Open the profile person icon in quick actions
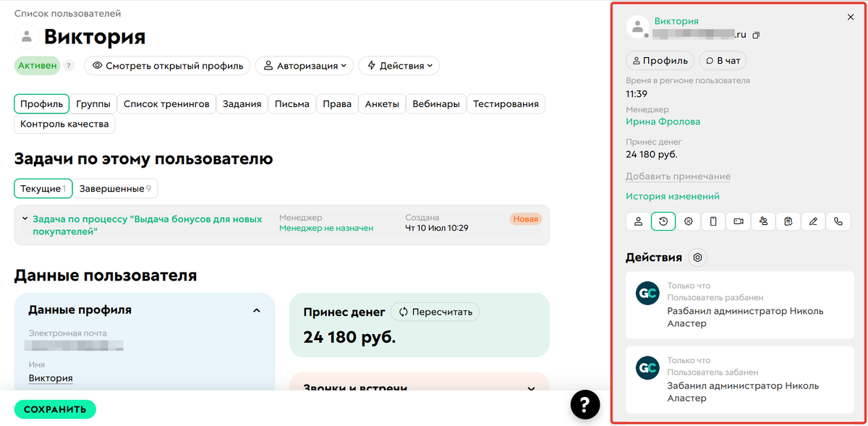 pos(637,221)
